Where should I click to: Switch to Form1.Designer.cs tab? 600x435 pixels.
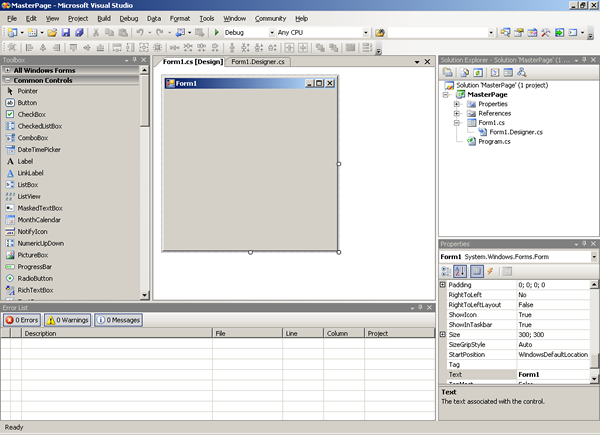click(258, 62)
